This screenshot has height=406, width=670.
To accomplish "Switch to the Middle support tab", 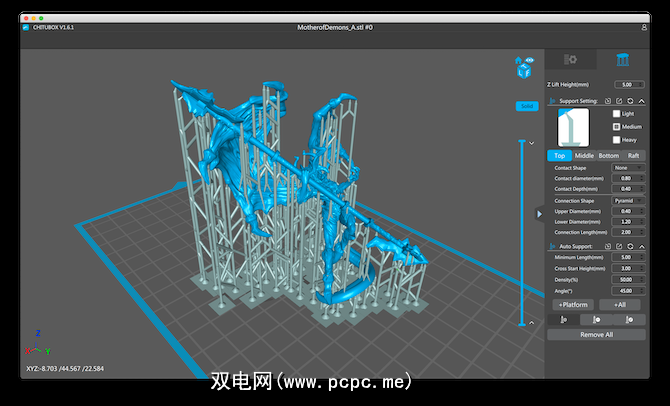I will 583,155.
